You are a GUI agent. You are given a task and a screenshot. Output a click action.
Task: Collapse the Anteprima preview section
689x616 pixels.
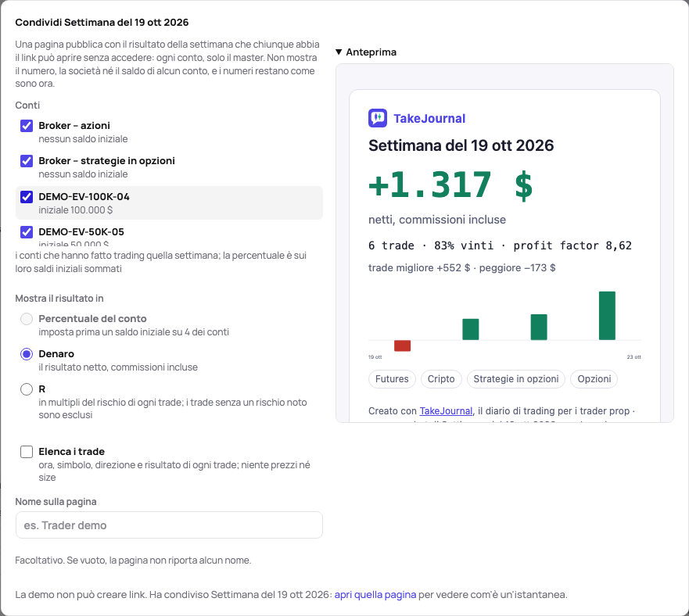(x=365, y=52)
